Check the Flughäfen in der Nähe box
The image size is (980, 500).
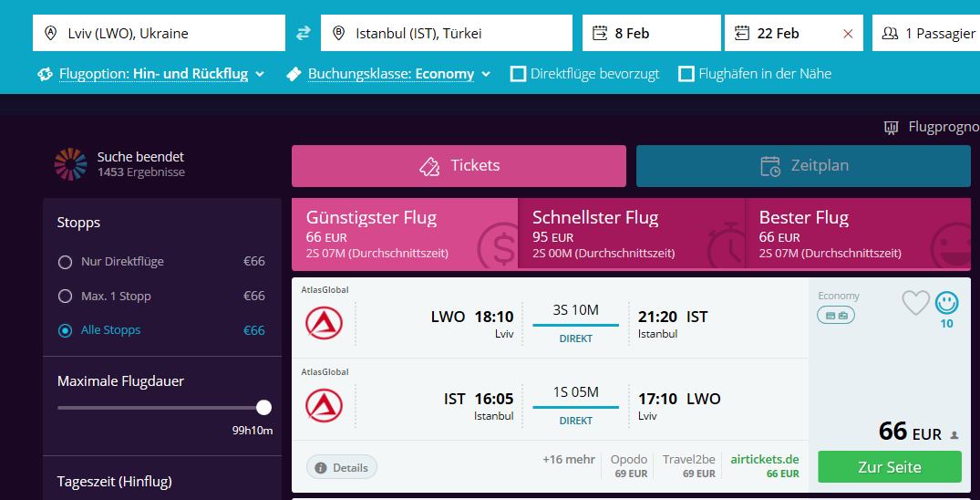pos(686,74)
